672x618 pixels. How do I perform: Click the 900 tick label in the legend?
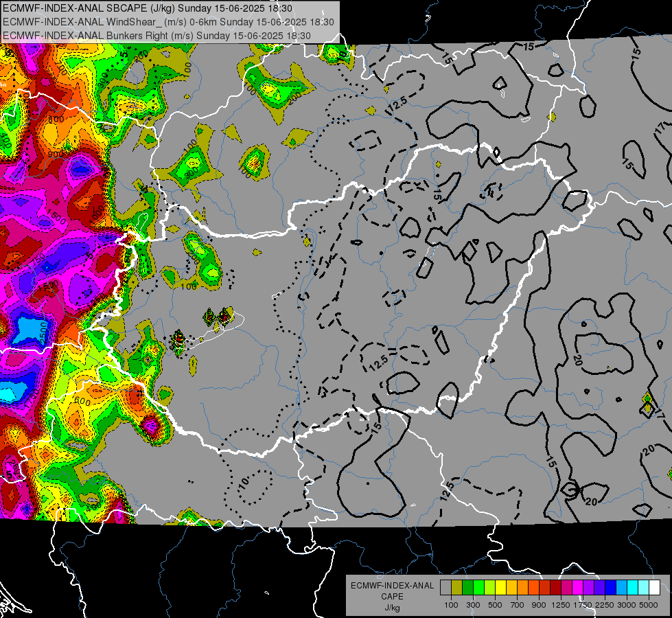(539, 605)
